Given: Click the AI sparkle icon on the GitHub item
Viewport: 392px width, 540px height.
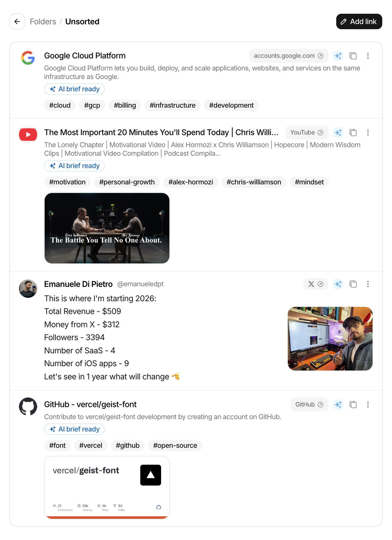Looking at the screenshot, I should (338, 405).
